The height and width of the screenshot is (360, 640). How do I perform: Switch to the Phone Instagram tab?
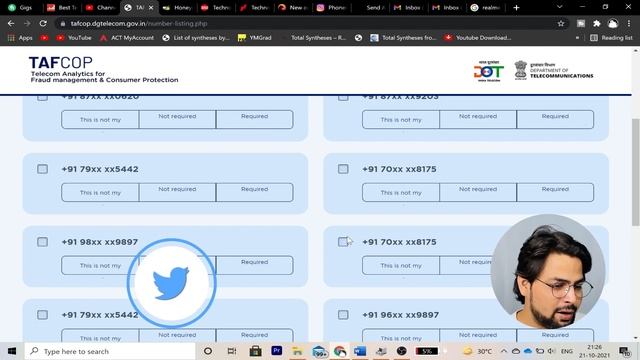[x=331, y=7]
